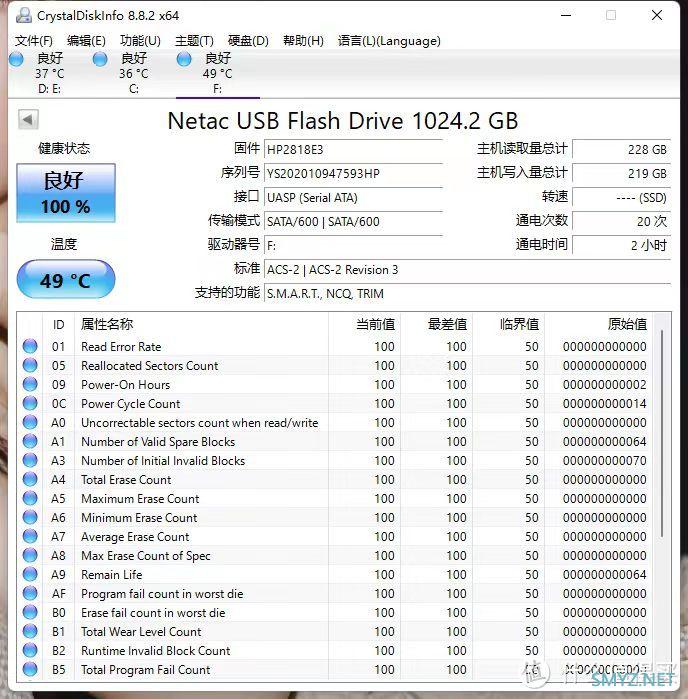Open the 编辑(E) menu
Viewport: 688px width, 699px height.
point(86,41)
